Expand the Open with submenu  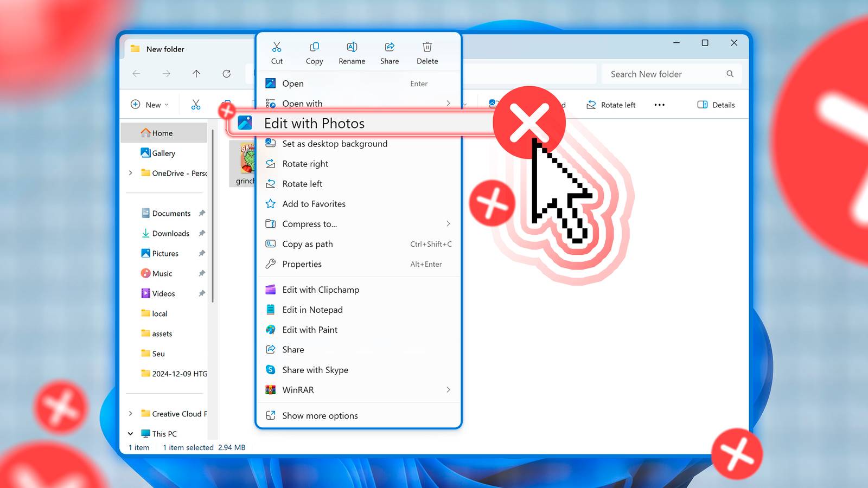[x=448, y=103]
